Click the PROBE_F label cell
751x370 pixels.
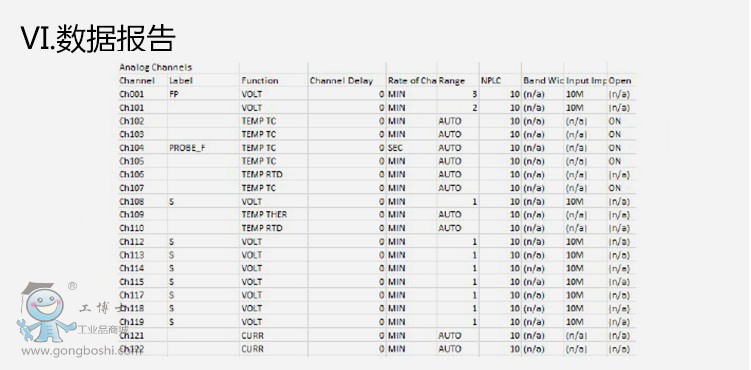pyautogui.click(x=188, y=148)
